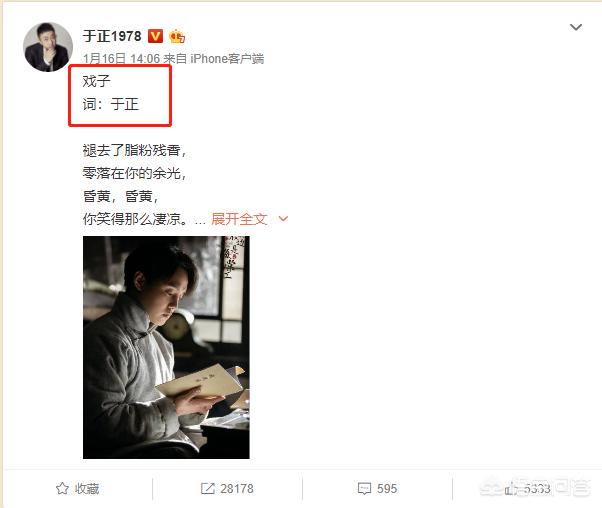
Task: Open the 于正1978 username link
Action: [112, 36]
